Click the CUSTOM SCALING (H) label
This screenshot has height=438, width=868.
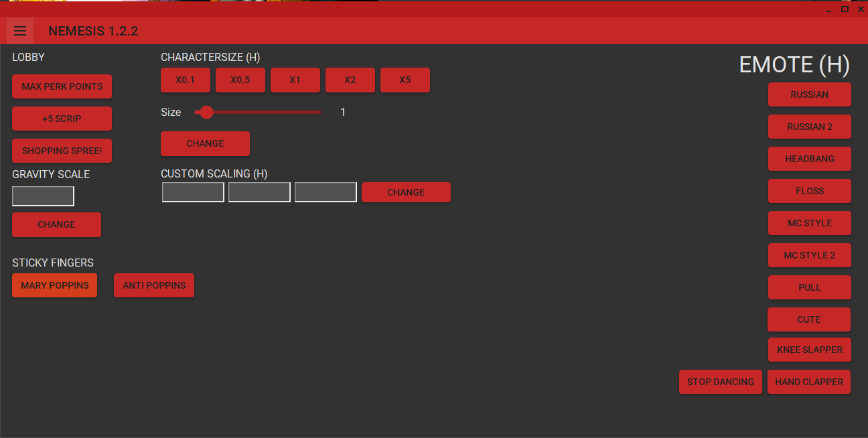[214, 174]
